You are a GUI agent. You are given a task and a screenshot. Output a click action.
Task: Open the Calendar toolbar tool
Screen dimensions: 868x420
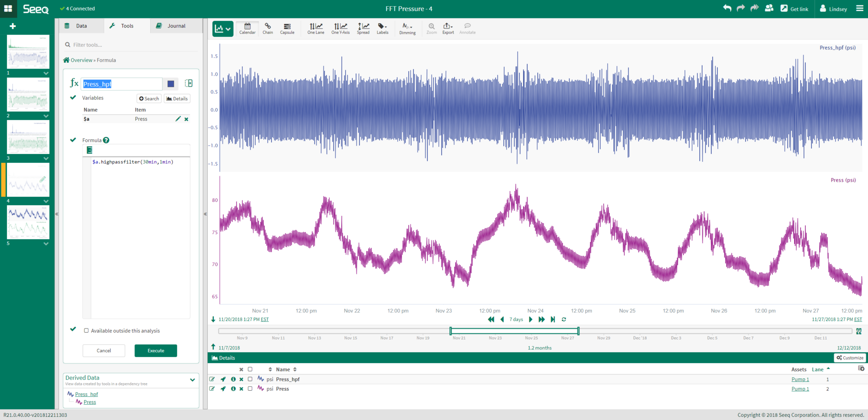tap(247, 29)
